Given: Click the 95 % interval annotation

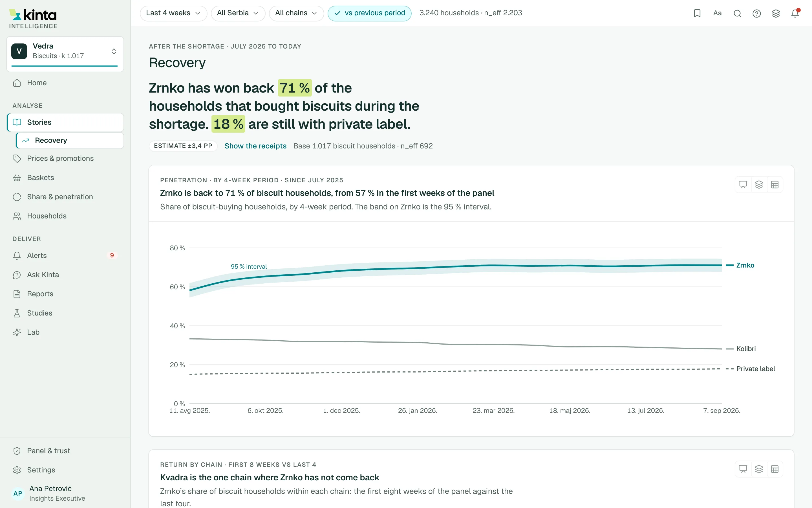Looking at the screenshot, I should [x=249, y=266].
